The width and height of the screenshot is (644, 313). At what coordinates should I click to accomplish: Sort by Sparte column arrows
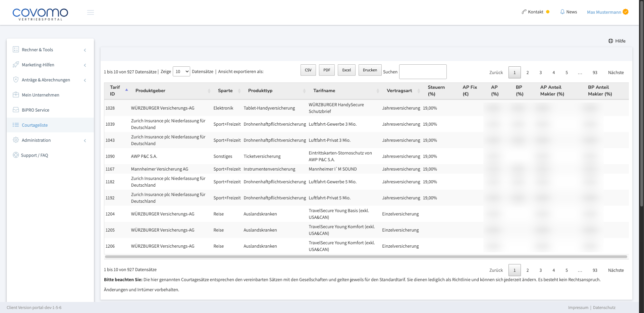click(x=239, y=91)
